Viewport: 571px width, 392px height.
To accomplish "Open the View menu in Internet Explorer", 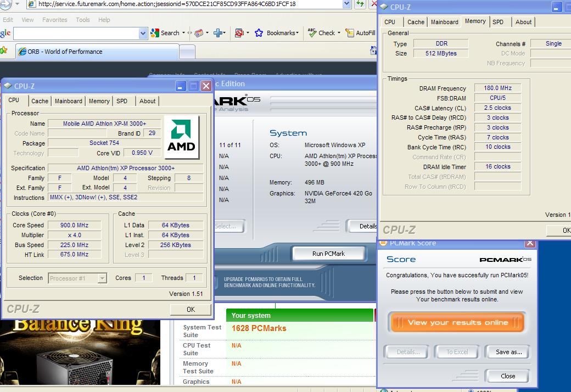I will tap(27, 20).
